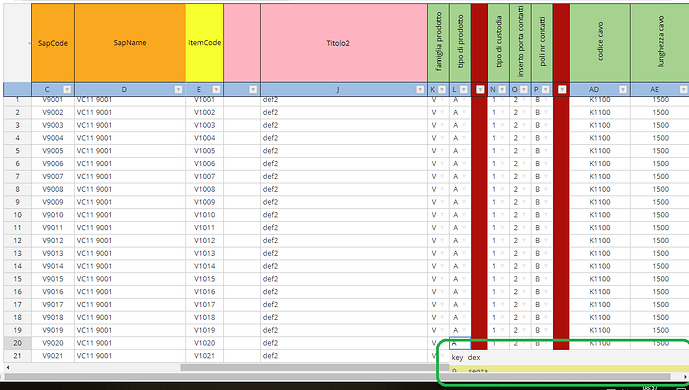Select row number 4
Image resolution: width=689 pixels, height=390 pixels.
18,138
